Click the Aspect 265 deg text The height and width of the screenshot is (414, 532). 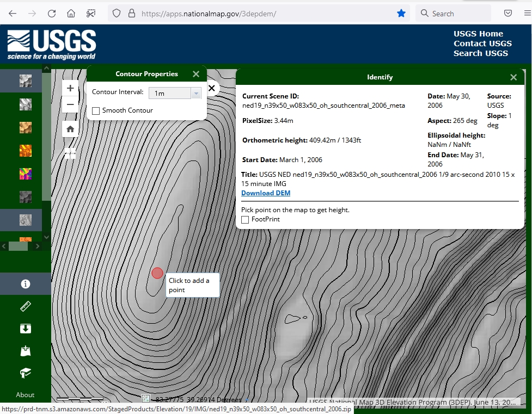[x=452, y=121]
